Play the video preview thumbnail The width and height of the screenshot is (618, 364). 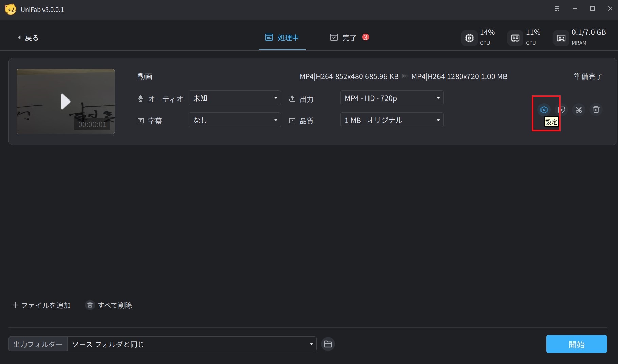66,102
